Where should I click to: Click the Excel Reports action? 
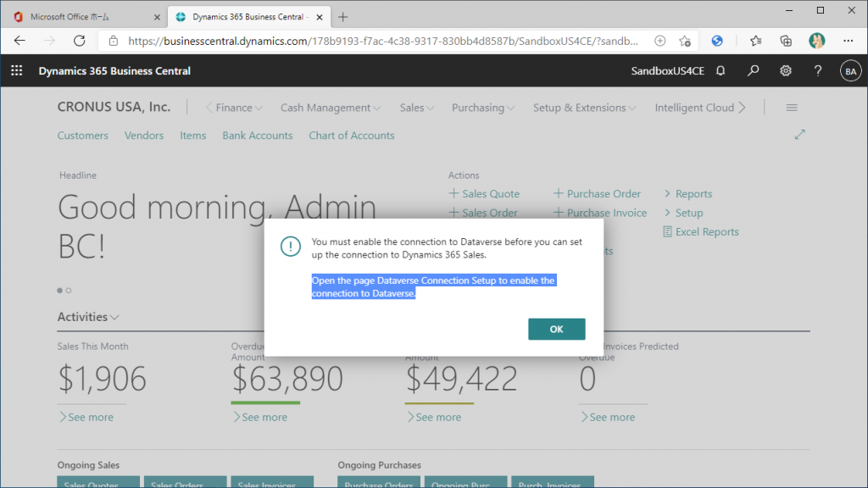click(x=701, y=232)
